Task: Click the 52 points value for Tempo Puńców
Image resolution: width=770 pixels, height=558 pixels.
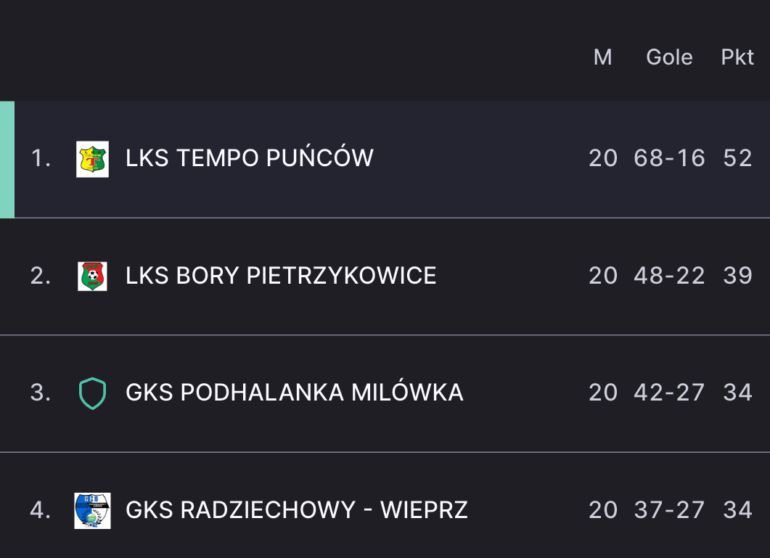Action: [x=738, y=158]
